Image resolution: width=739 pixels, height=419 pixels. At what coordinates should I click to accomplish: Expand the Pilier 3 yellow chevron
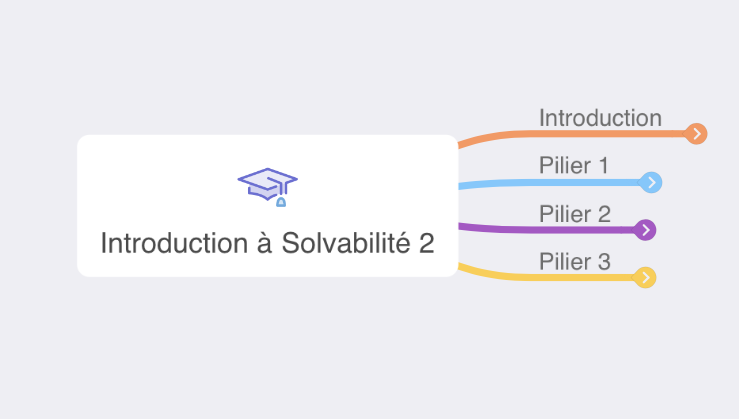pyautogui.click(x=646, y=277)
